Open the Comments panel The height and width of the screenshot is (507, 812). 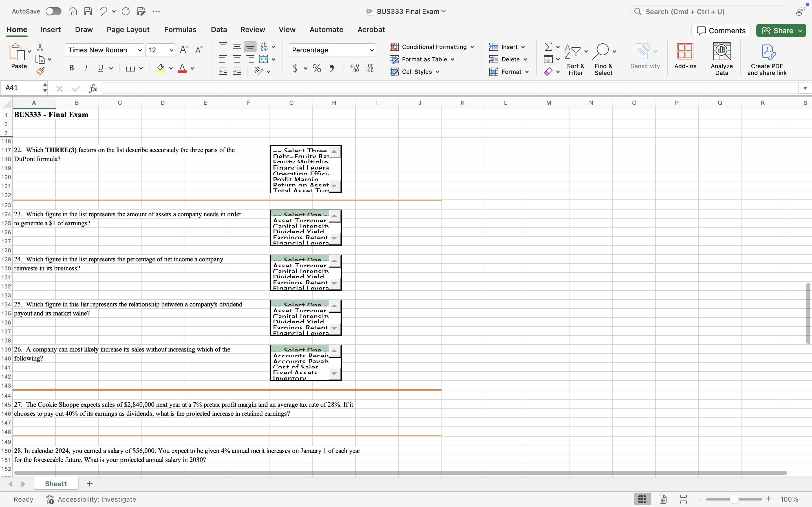point(721,30)
